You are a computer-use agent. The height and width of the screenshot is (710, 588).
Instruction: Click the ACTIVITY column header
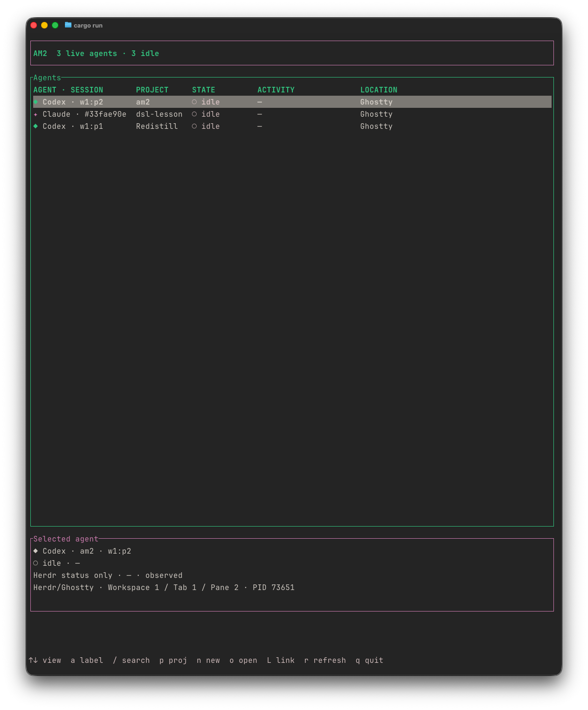276,90
